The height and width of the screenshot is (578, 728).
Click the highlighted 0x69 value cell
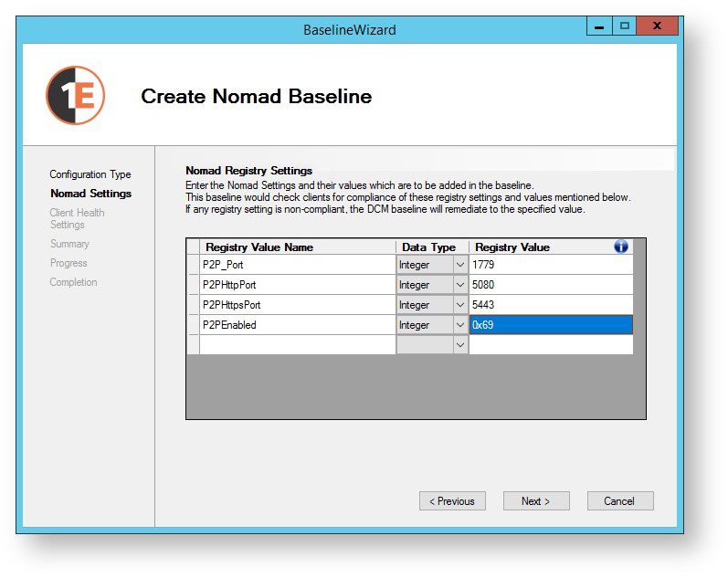551,325
